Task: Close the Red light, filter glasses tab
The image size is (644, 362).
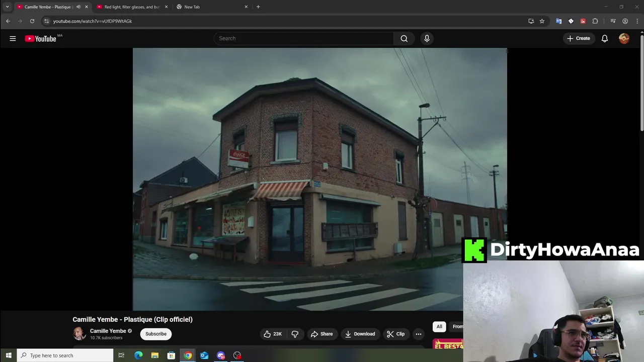Action: pos(166,7)
